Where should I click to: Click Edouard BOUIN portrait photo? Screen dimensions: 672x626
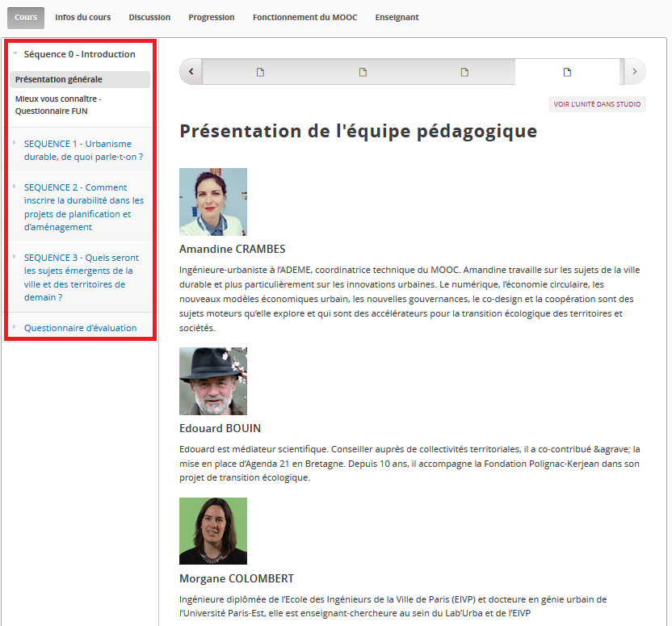click(213, 381)
